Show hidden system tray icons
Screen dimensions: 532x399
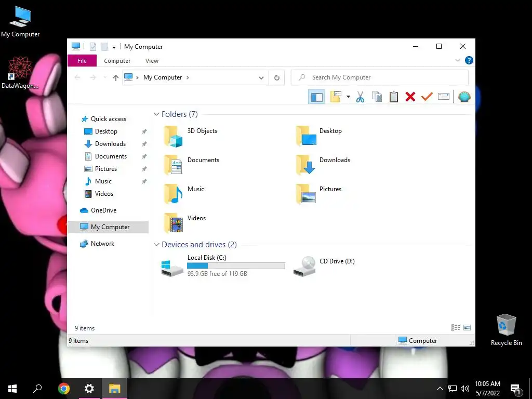440,389
